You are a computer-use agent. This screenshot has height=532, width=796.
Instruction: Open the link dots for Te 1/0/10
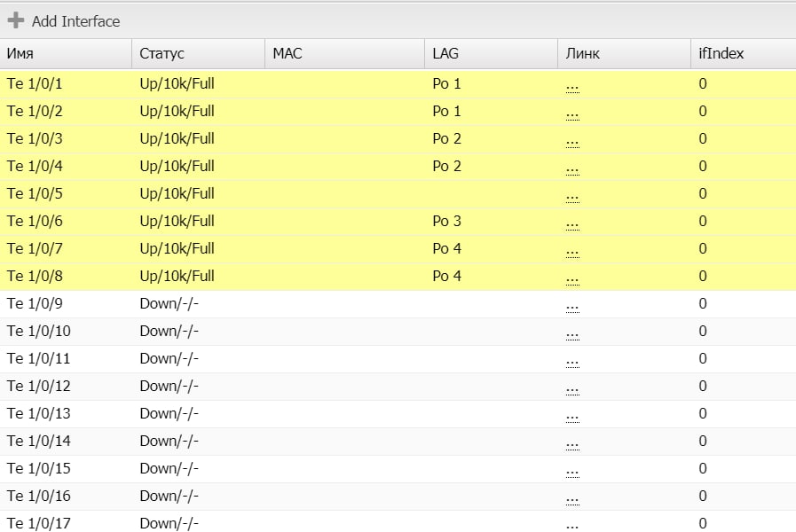click(572, 334)
